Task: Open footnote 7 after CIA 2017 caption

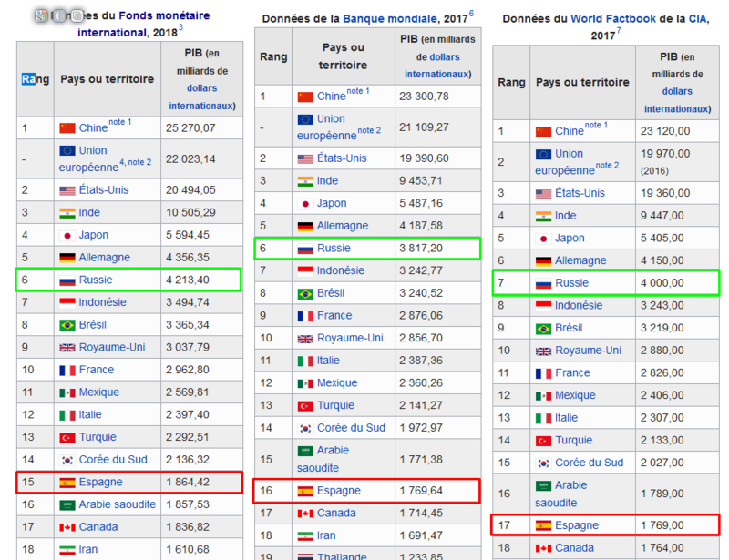Action: tap(619, 31)
